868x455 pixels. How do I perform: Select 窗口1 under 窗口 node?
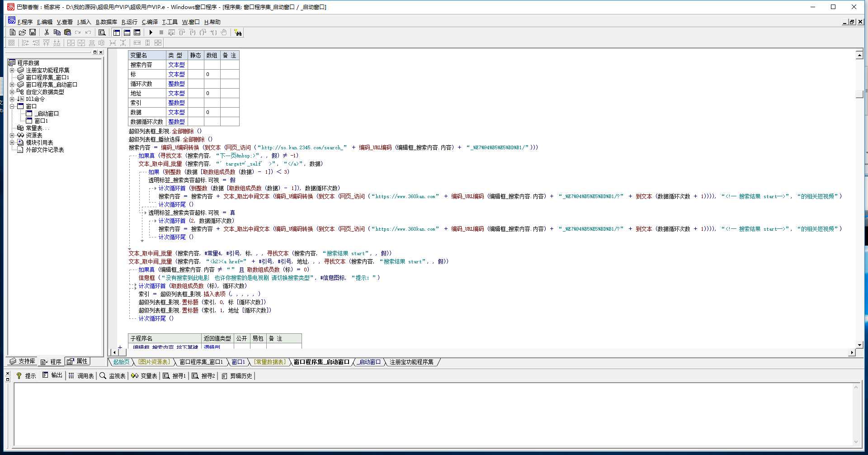point(41,121)
